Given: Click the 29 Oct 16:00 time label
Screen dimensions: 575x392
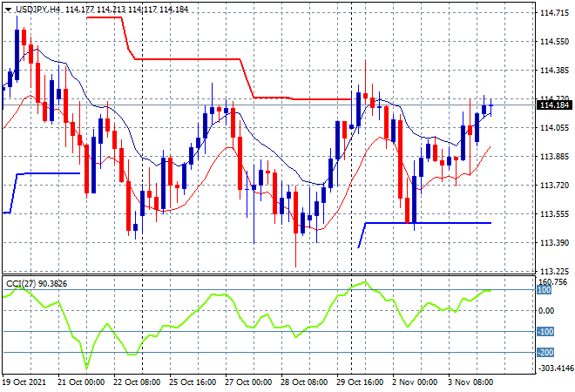Looking at the screenshot, I should tap(360, 382).
